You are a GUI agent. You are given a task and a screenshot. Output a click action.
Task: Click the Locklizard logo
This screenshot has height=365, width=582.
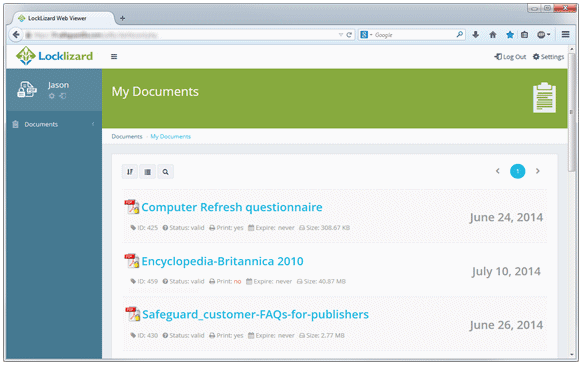(55, 56)
